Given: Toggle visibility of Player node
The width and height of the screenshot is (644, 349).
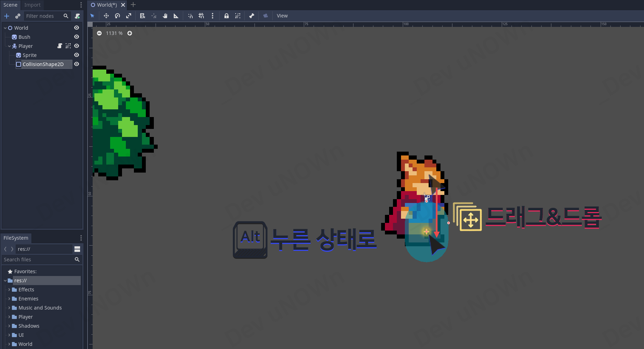Looking at the screenshot, I should (x=77, y=46).
